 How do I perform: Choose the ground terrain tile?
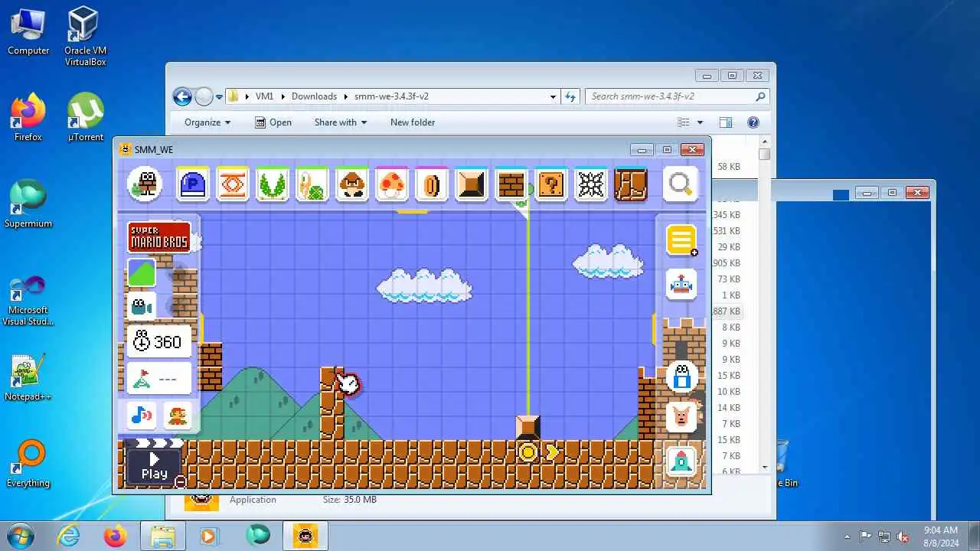coord(631,184)
